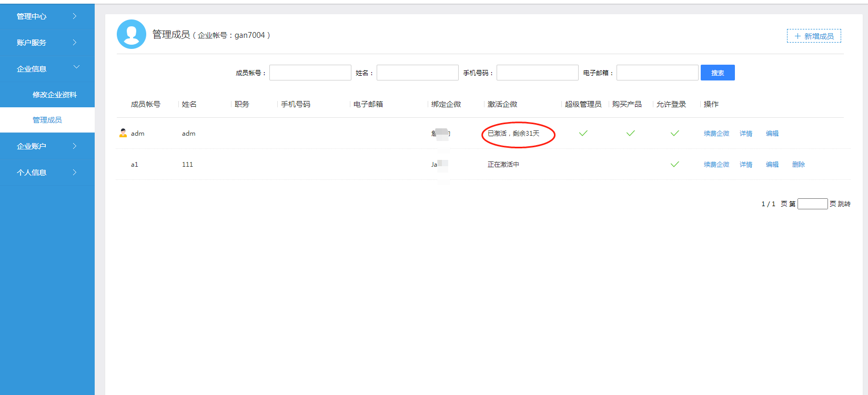Delete member a1 via 删除 link
868x395 pixels.
(799, 165)
